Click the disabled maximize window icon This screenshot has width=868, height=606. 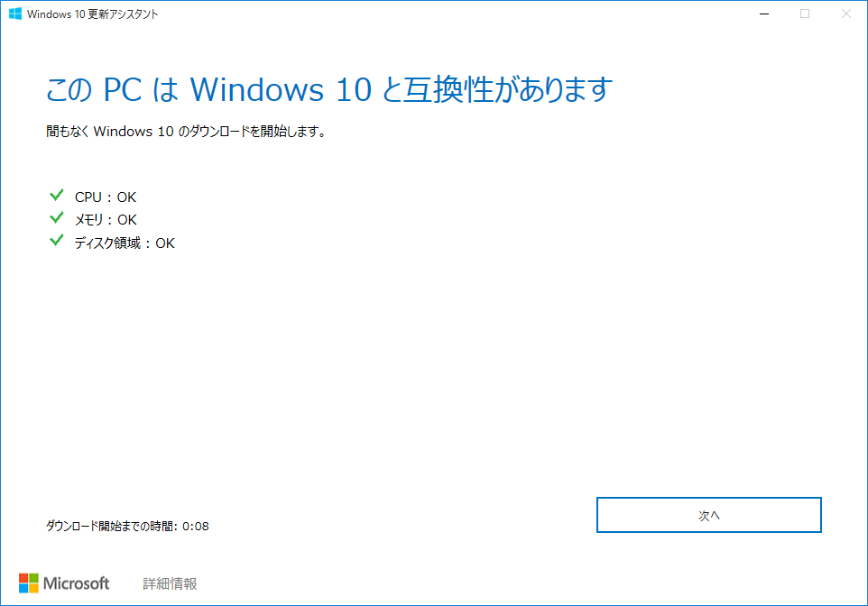click(x=805, y=14)
